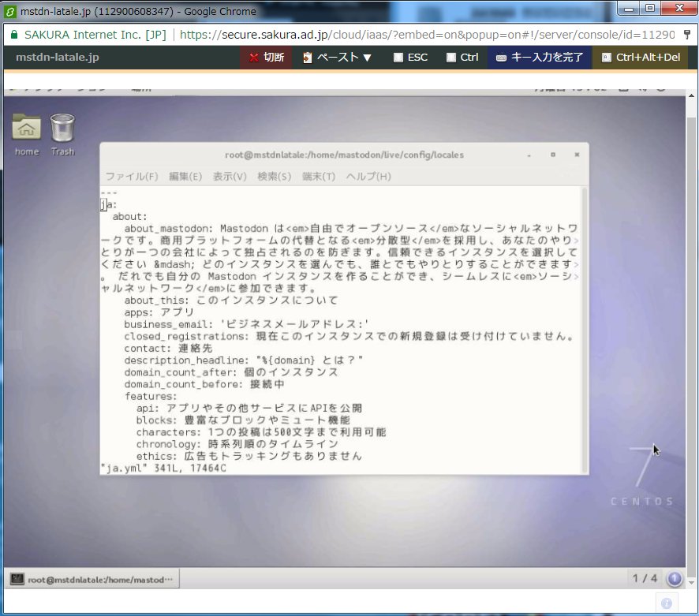The height and width of the screenshot is (616, 699).
Task: Click the "apps:" line in terminal
Action: (x=159, y=312)
